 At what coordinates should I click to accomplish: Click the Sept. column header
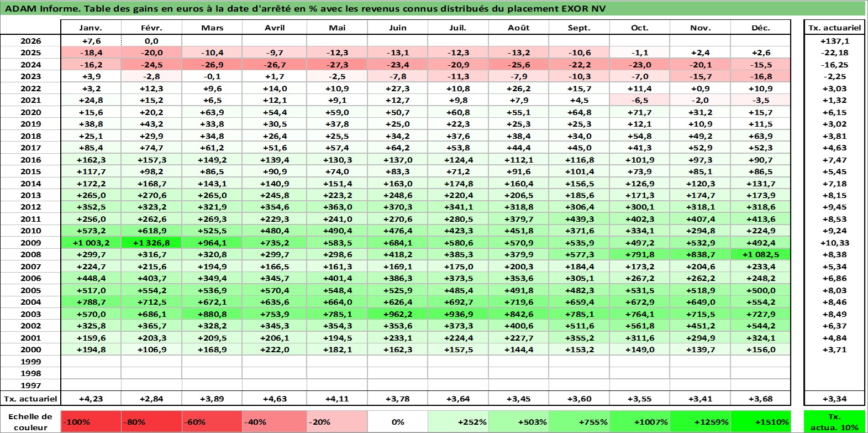click(578, 28)
